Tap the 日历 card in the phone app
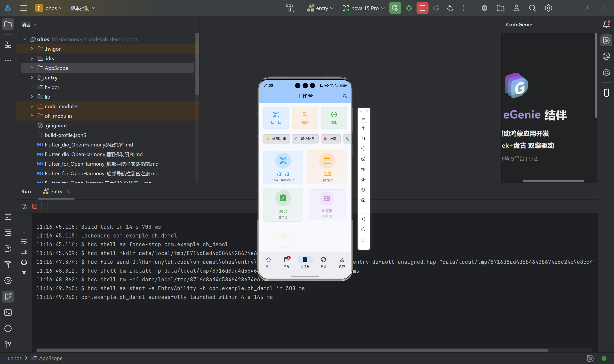Viewport: 614px width, 364px height. (x=327, y=167)
